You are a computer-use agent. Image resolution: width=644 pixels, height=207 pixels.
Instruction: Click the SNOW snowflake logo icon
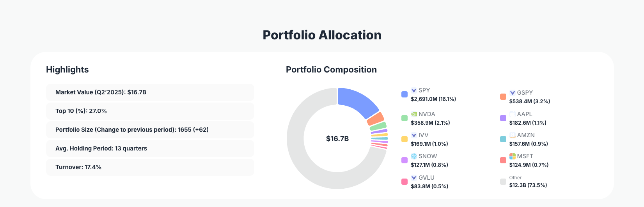pos(414,156)
